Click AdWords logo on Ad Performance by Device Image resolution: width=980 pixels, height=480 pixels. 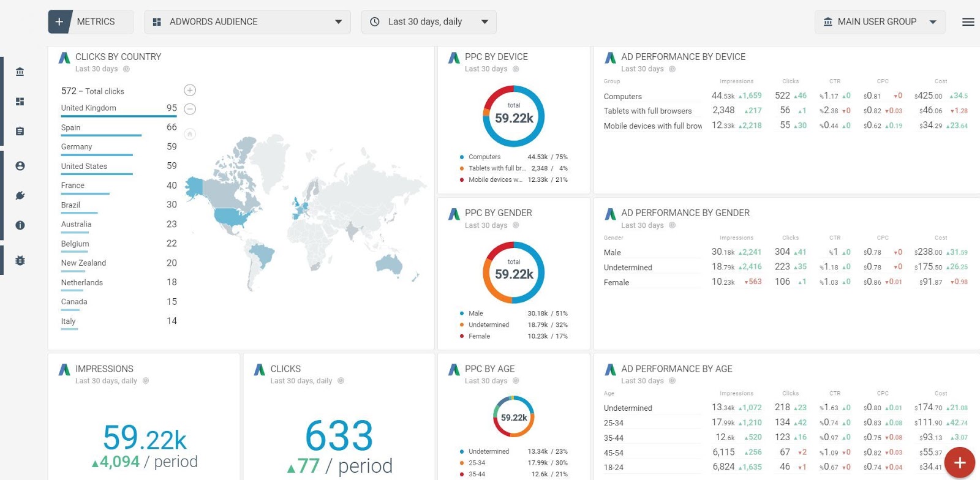[610, 58]
